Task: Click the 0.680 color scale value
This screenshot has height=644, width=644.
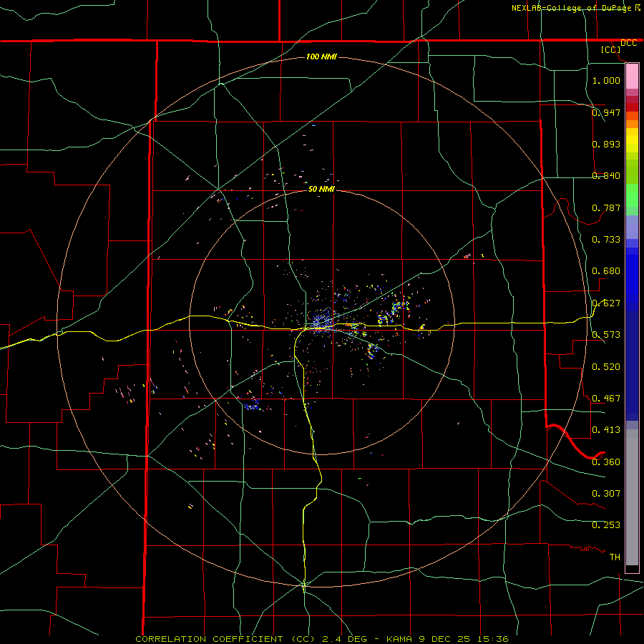Action: click(606, 271)
